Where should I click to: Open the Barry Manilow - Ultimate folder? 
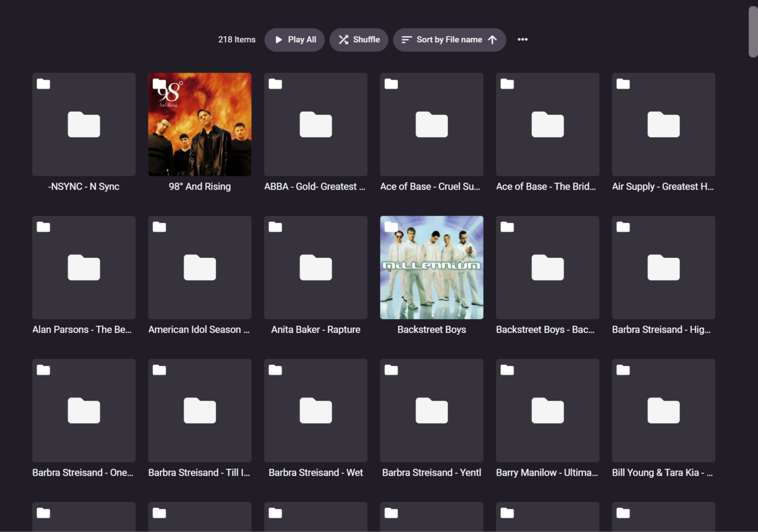point(547,411)
